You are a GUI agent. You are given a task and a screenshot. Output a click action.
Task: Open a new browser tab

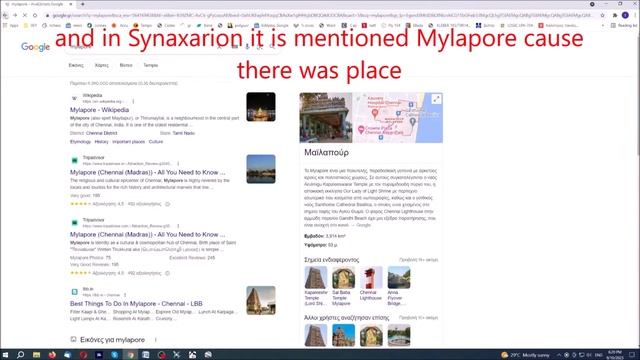pyautogui.click(x=82, y=4)
